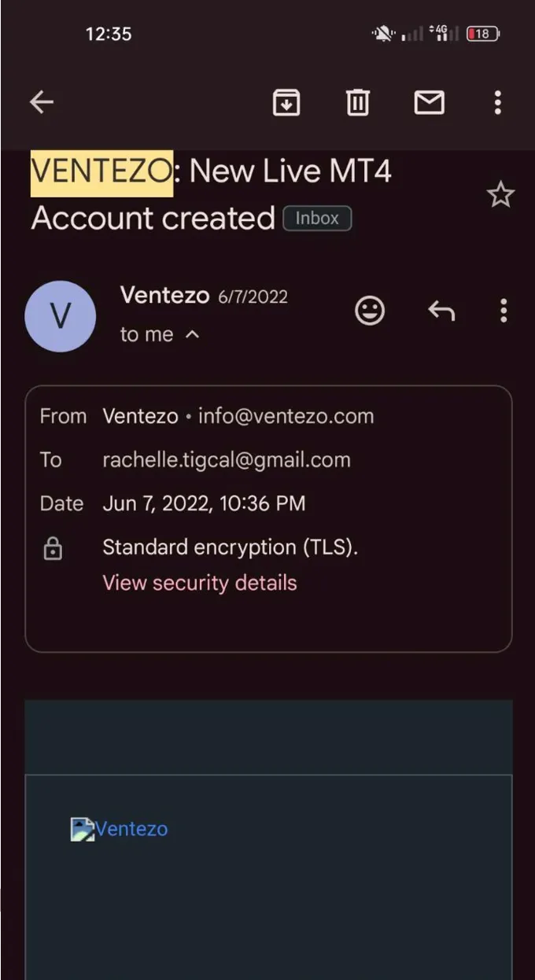Open the top toolbar three-dot overflow menu
This screenshot has height=980, width=535.
pyautogui.click(x=497, y=102)
